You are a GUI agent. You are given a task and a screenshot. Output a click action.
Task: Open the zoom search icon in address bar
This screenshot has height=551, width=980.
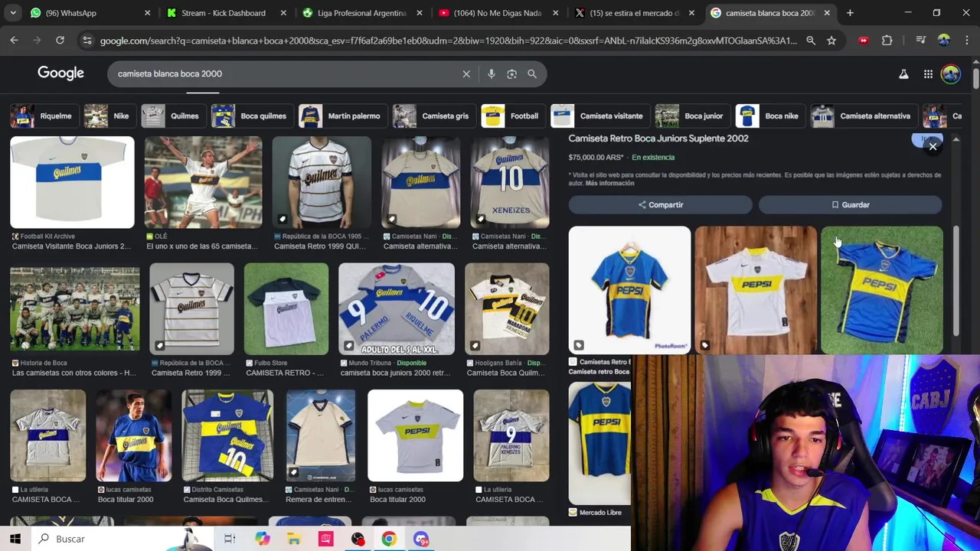(811, 41)
